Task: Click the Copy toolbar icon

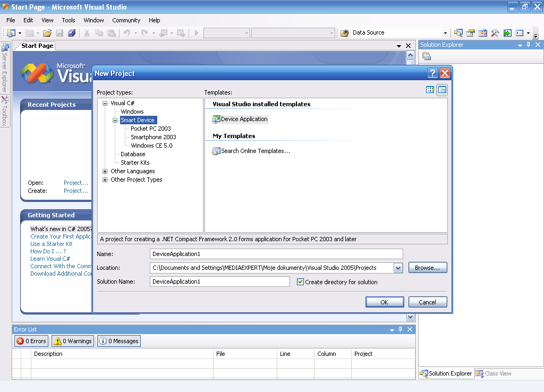Action: [99, 33]
